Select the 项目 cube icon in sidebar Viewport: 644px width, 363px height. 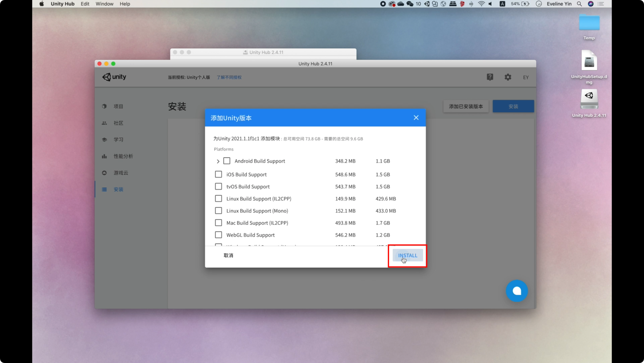104,106
